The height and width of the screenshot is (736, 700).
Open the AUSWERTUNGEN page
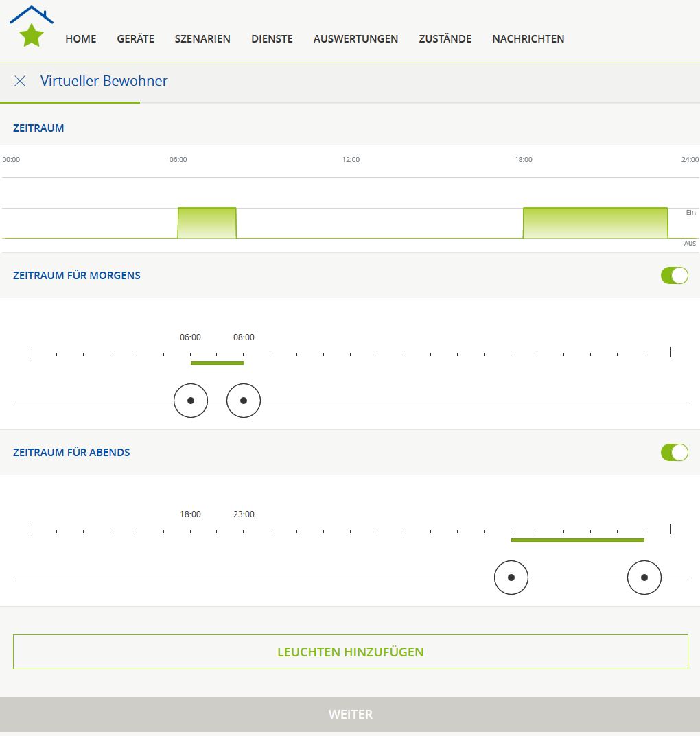pyautogui.click(x=355, y=39)
